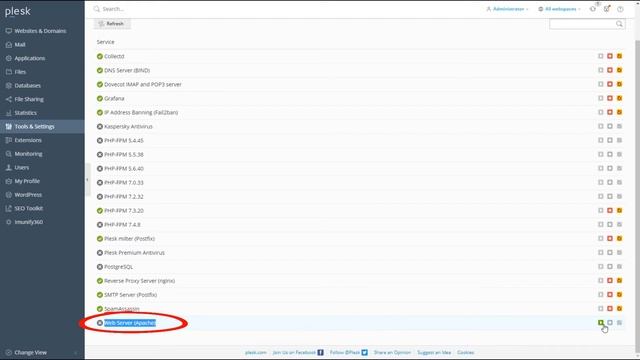The width and height of the screenshot is (640, 360).
Task: Restart the Dovecot IMAP and POP3 server
Action: point(619,84)
